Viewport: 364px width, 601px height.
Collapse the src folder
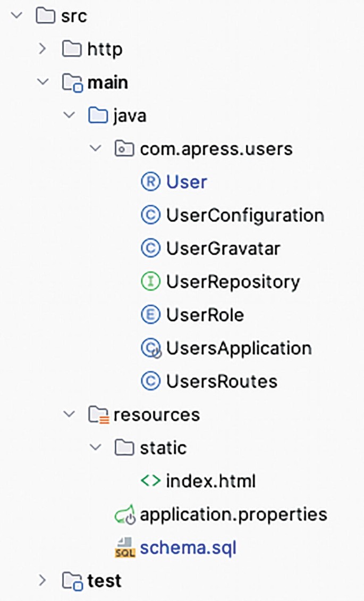(x=16, y=16)
